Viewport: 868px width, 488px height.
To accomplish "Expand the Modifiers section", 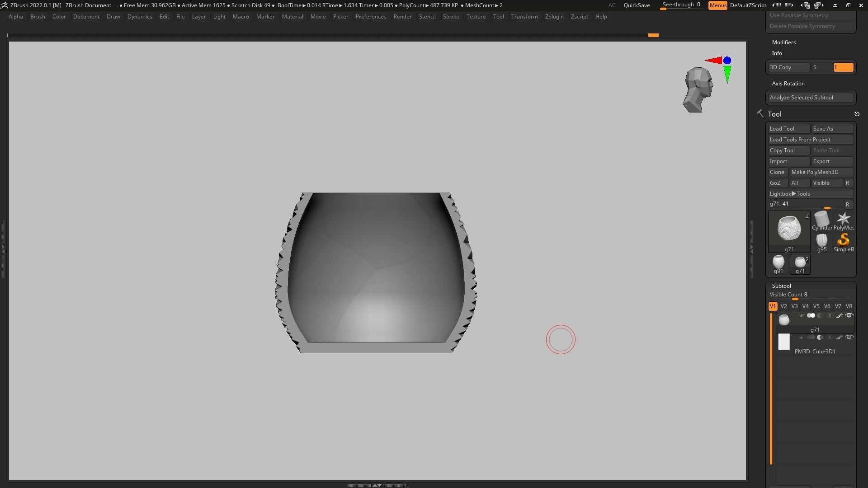I will [784, 42].
